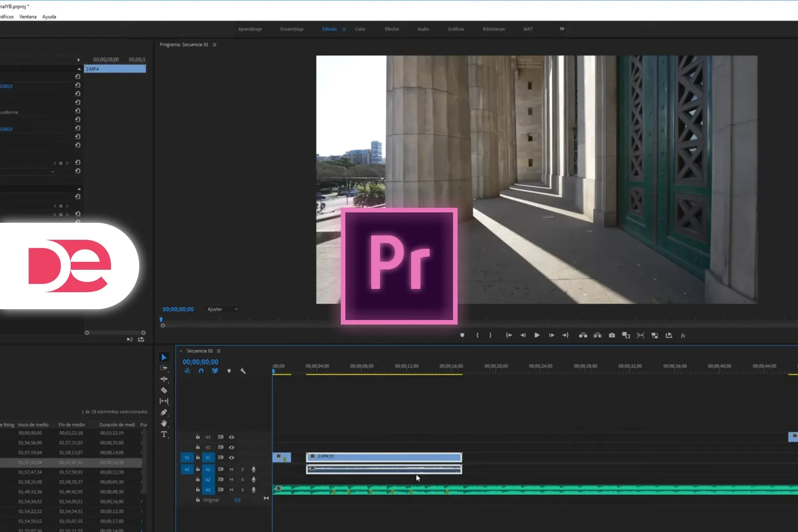Go to Out point in Program monitor
The image size is (798, 532).
[565, 335]
